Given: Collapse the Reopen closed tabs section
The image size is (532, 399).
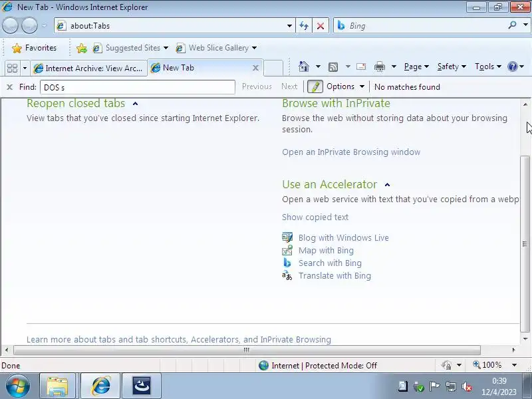Looking at the screenshot, I should (136, 104).
